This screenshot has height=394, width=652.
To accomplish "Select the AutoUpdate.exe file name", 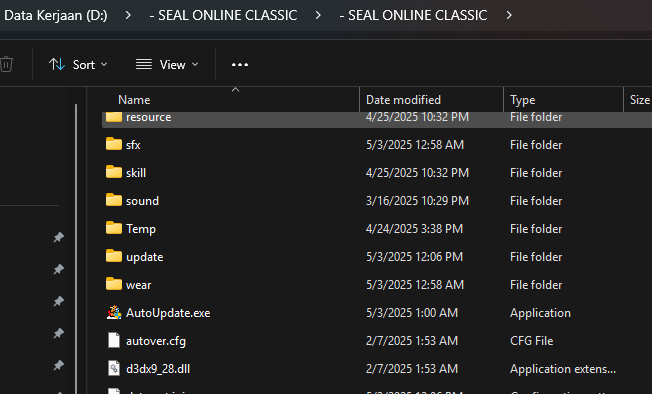I will (168, 313).
